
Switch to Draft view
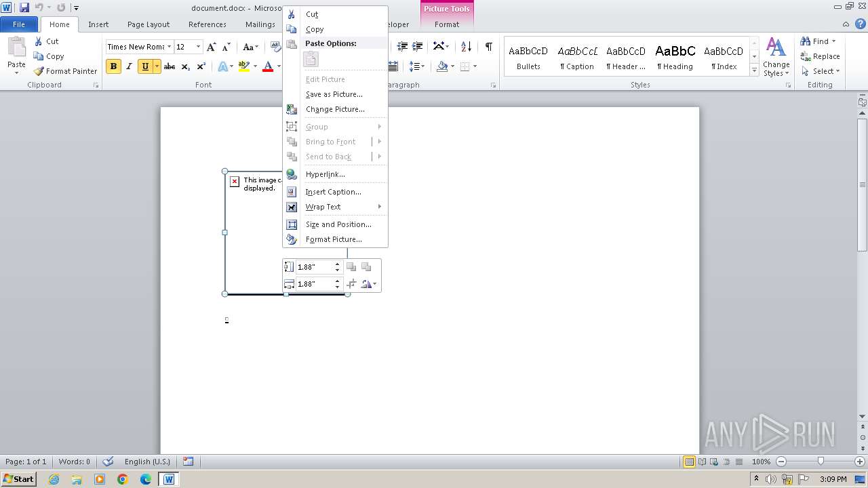tap(738, 462)
